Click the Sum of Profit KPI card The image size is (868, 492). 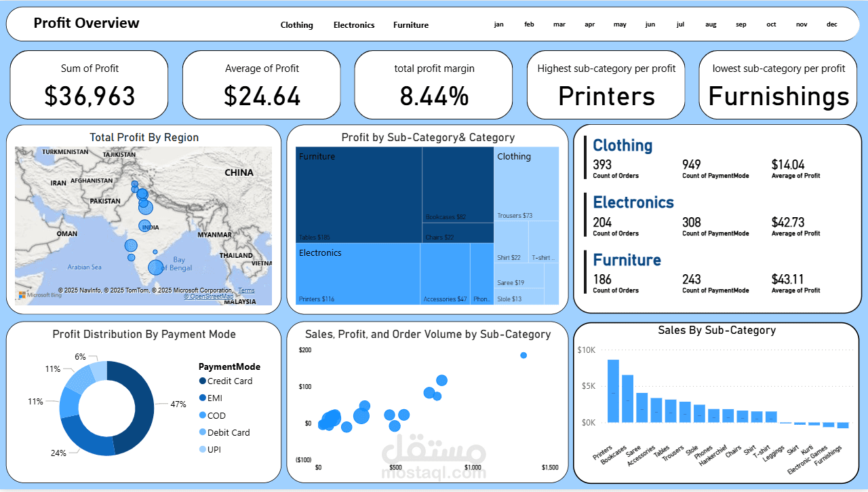click(89, 85)
